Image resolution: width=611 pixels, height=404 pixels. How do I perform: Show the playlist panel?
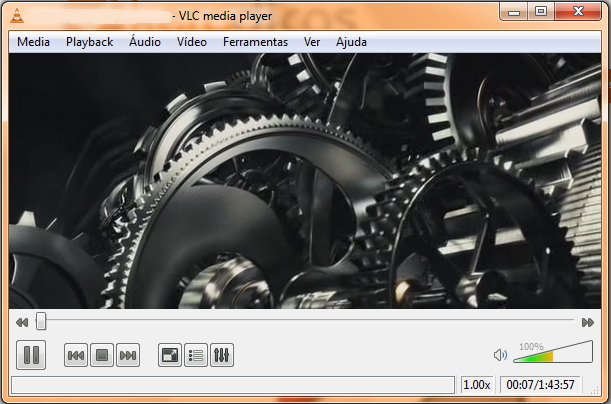tap(196, 355)
